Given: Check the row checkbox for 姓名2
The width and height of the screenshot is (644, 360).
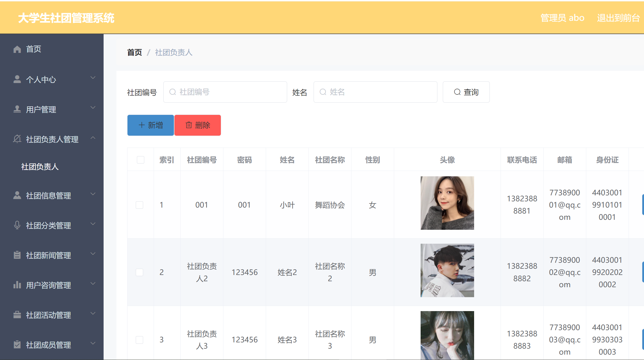Looking at the screenshot, I should pyautogui.click(x=139, y=272).
